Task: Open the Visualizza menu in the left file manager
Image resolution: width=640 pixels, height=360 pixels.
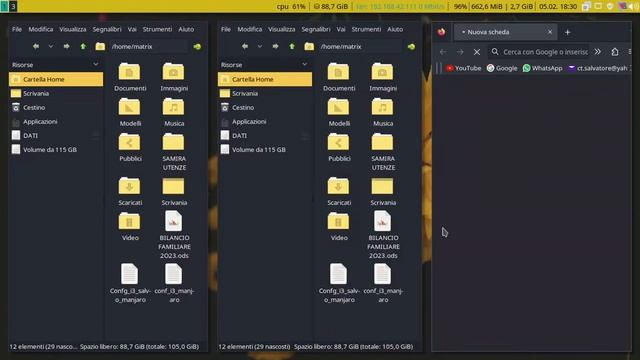Action: click(x=73, y=29)
